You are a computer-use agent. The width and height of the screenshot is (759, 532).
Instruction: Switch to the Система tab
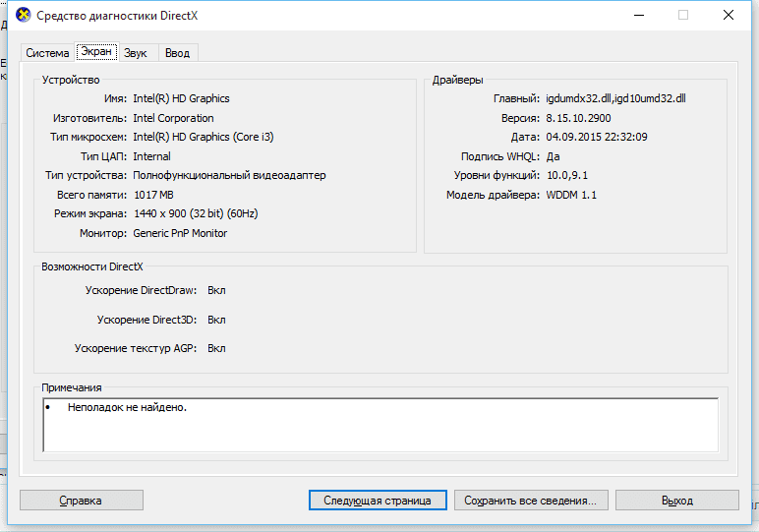point(47,53)
